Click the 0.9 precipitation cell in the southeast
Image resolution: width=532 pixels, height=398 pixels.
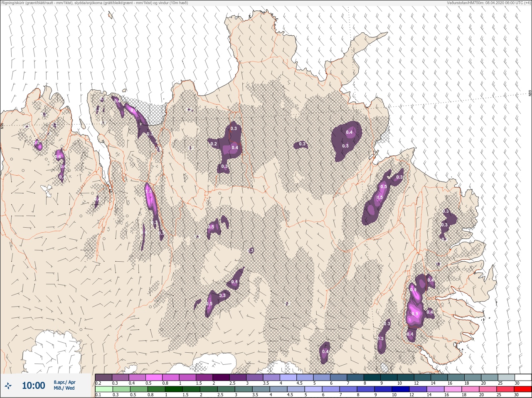pos(414,313)
